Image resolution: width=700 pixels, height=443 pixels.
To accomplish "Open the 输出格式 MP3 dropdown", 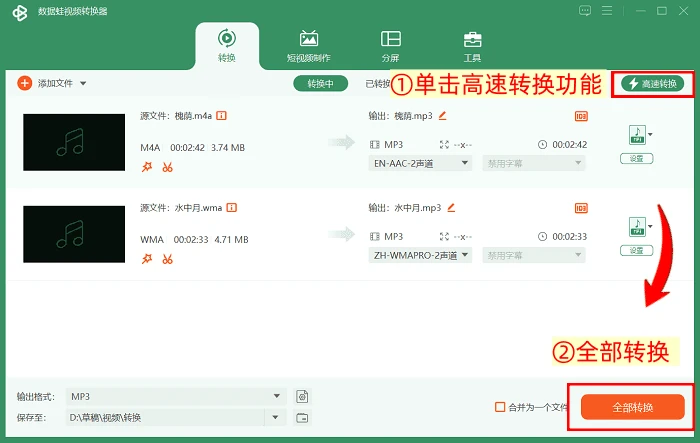I will (176, 397).
